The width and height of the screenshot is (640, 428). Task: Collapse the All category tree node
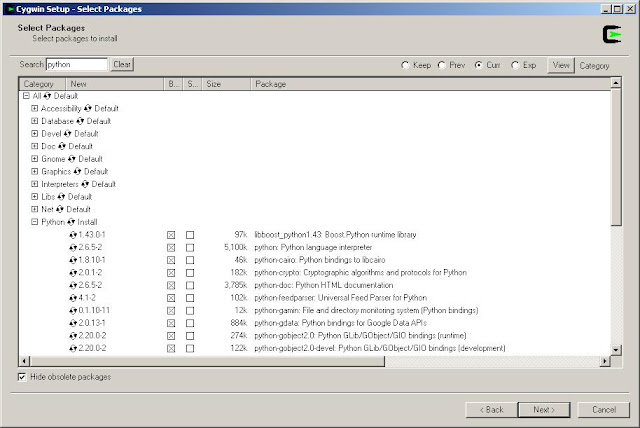(26, 96)
